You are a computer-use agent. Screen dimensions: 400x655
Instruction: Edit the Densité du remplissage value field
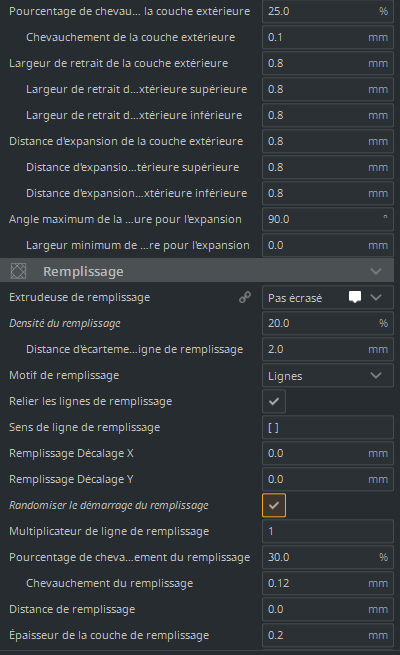(x=328, y=323)
